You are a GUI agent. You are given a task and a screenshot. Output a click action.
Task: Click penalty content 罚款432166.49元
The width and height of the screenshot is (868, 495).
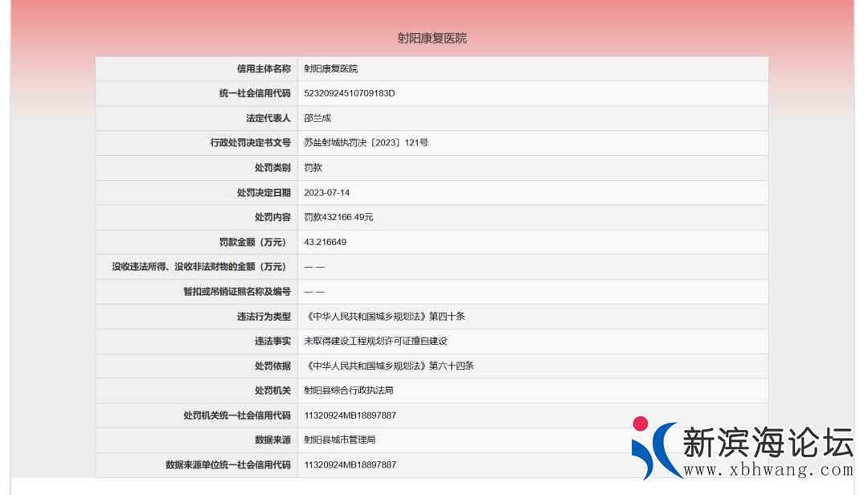pos(338,217)
